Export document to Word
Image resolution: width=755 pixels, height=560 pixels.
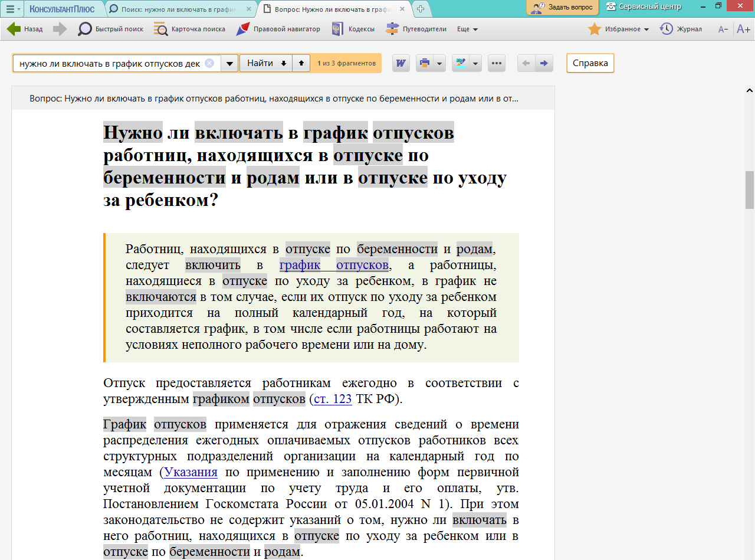401,63
